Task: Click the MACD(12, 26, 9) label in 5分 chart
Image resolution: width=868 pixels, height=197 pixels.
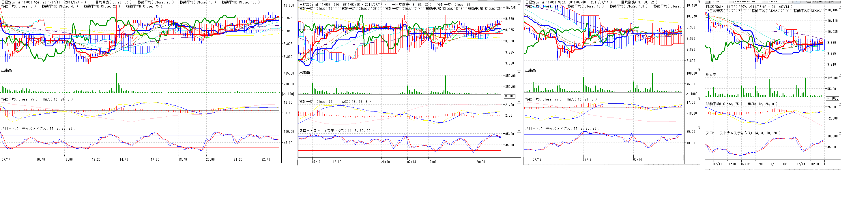Action: point(58,99)
